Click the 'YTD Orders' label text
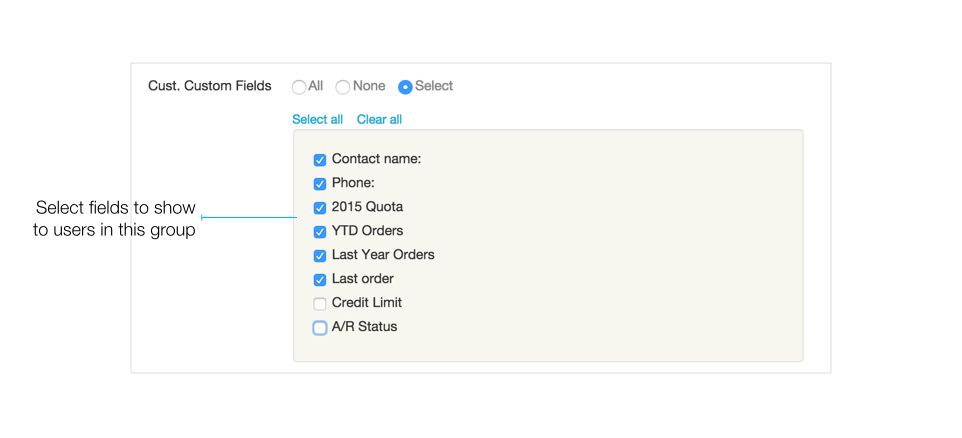 pyautogui.click(x=367, y=231)
